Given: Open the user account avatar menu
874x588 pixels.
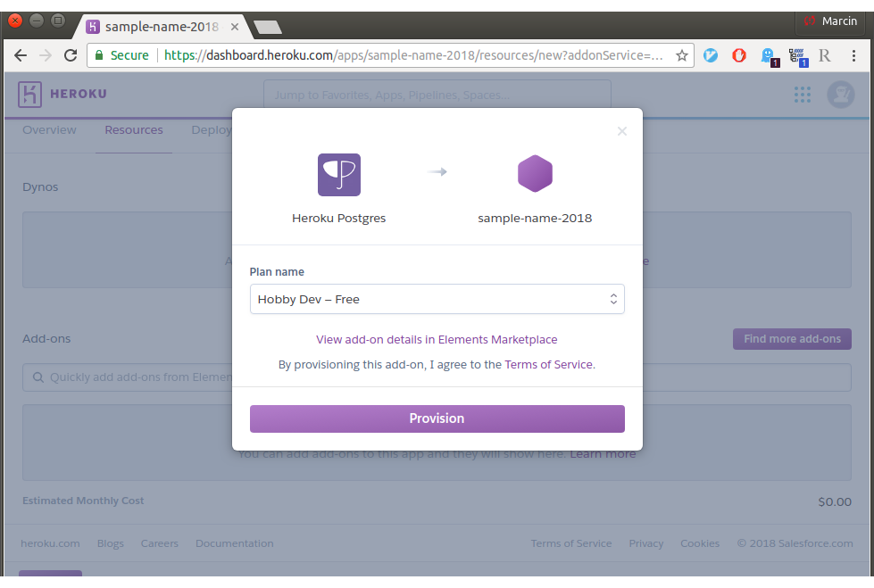Looking at the screenshot, I should (841, 95).
